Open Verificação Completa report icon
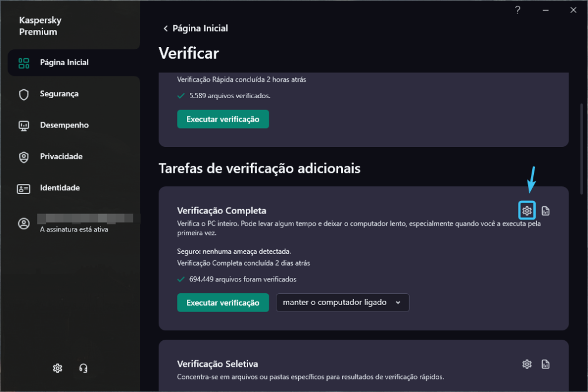This screenshot has width=588, height=392. point(546,210)
